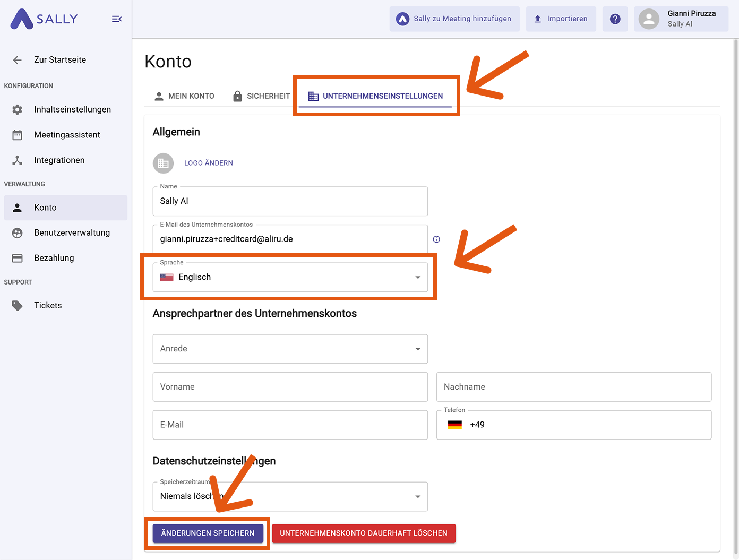Click into the contact E-Mail field

click(x=290, y=425)
